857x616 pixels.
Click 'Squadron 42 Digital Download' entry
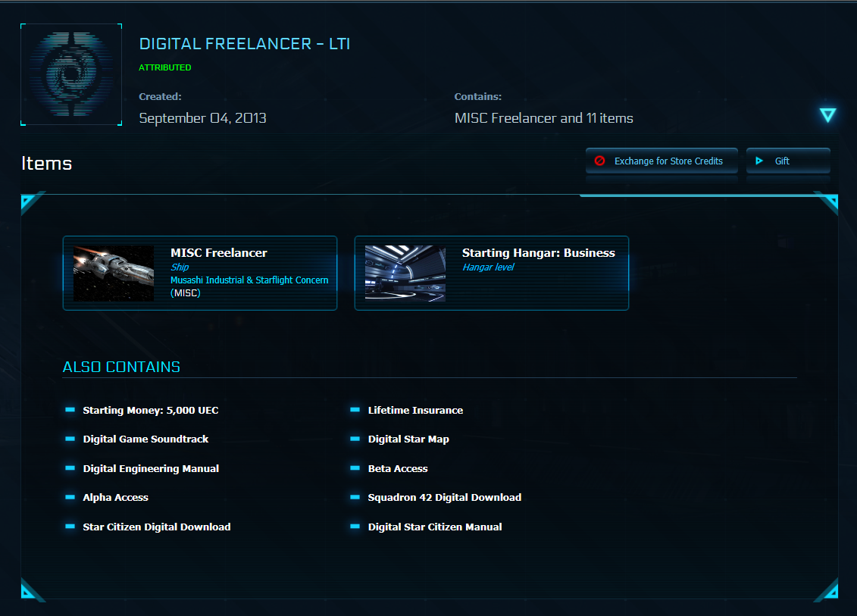(x=444, y=498)
